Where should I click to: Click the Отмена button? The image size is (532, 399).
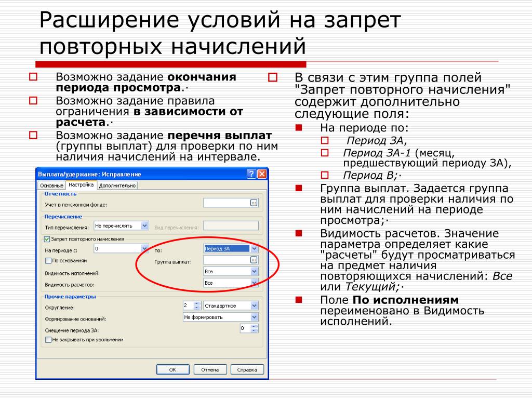pos(210,369)
